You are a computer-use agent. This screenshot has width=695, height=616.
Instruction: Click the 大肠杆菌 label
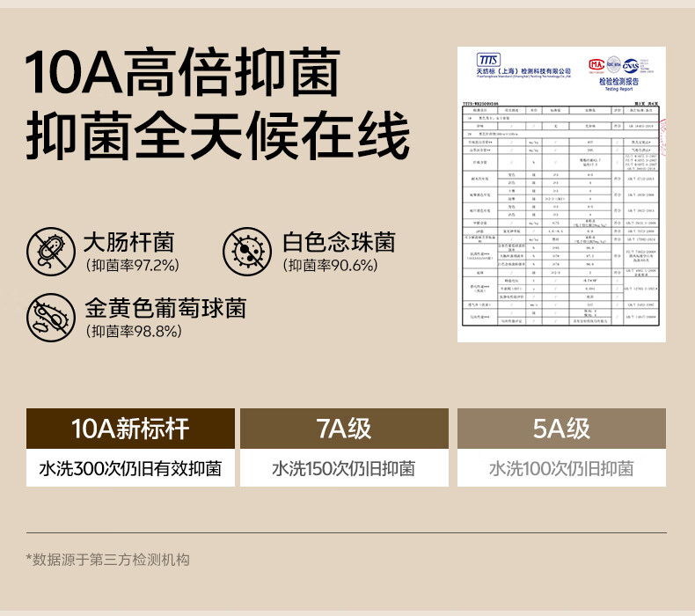129,242
